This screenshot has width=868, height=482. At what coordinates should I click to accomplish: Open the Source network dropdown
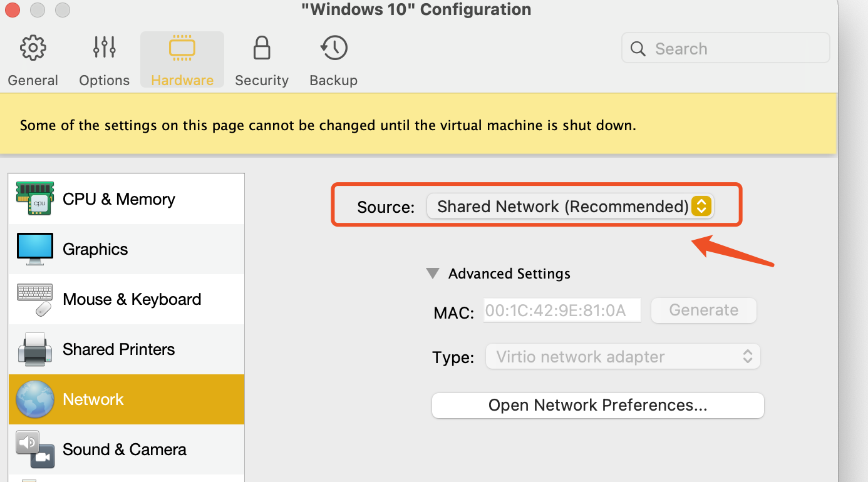(x=570, y=207)
